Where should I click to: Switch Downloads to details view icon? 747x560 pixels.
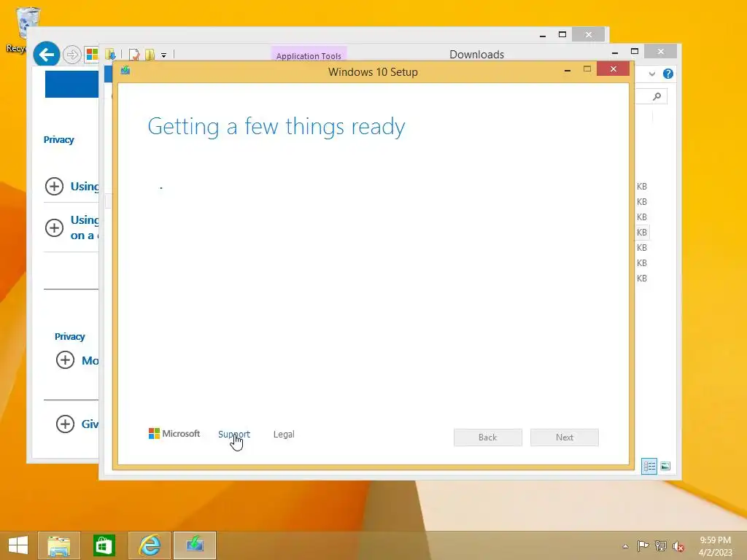(x=649, y=466)
